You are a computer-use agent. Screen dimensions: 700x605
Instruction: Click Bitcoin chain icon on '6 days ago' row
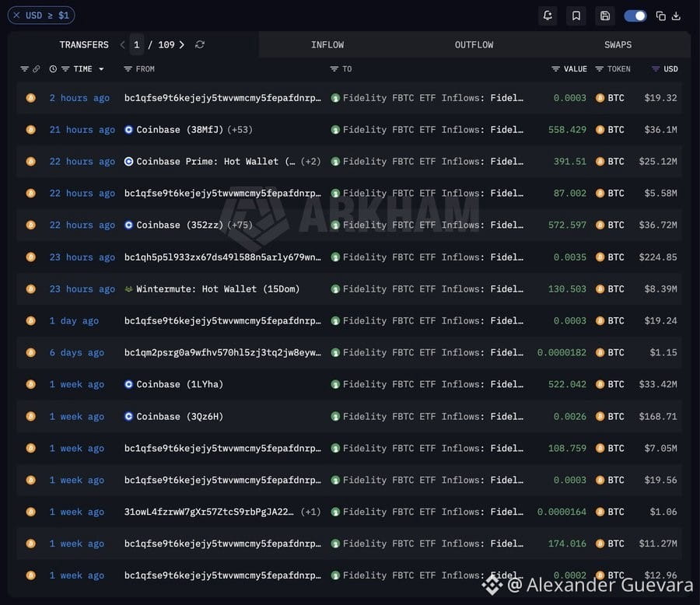31,352
